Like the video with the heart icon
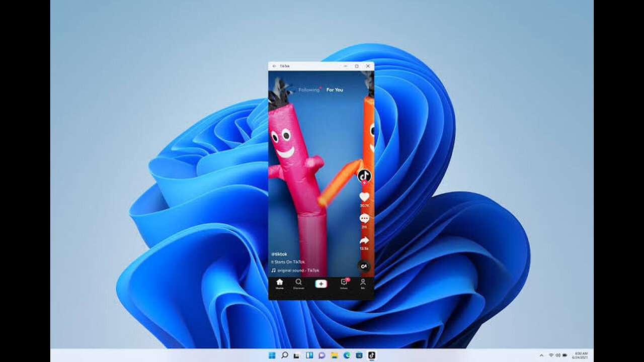644x362 pixels. pos(364,197)
